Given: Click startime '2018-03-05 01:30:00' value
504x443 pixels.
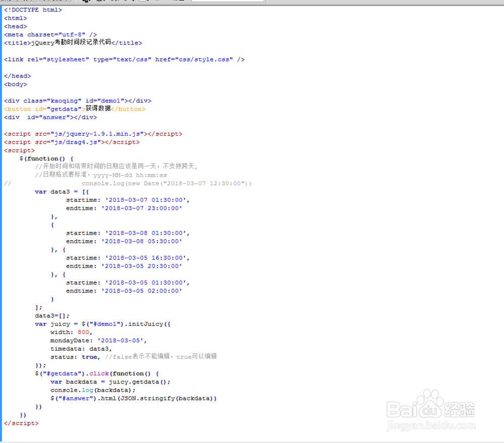Looking at the screenshot, I should (x=146, y=283).
